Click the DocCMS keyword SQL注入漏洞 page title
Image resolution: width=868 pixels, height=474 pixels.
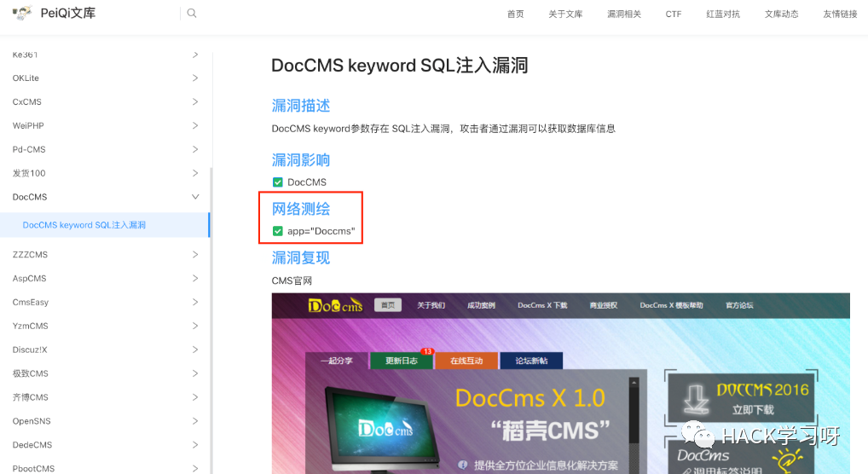(399, 66)
